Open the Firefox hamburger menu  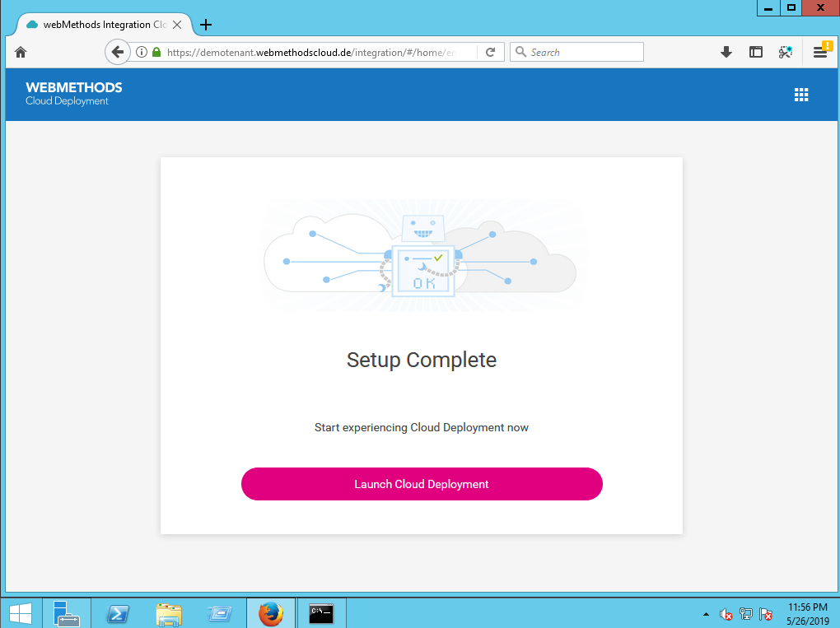(820, 52)
